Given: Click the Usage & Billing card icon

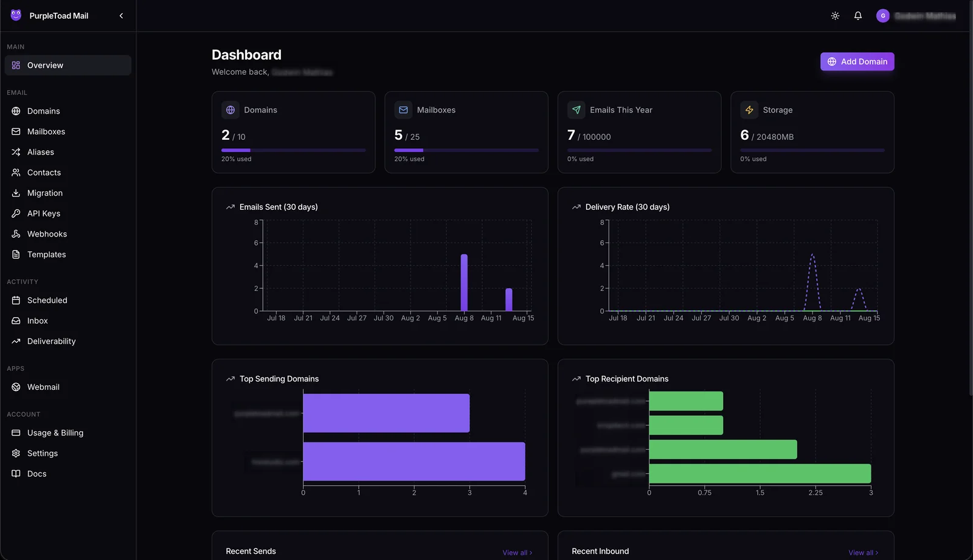Looking at the screenshot, I should coord(16,433).
